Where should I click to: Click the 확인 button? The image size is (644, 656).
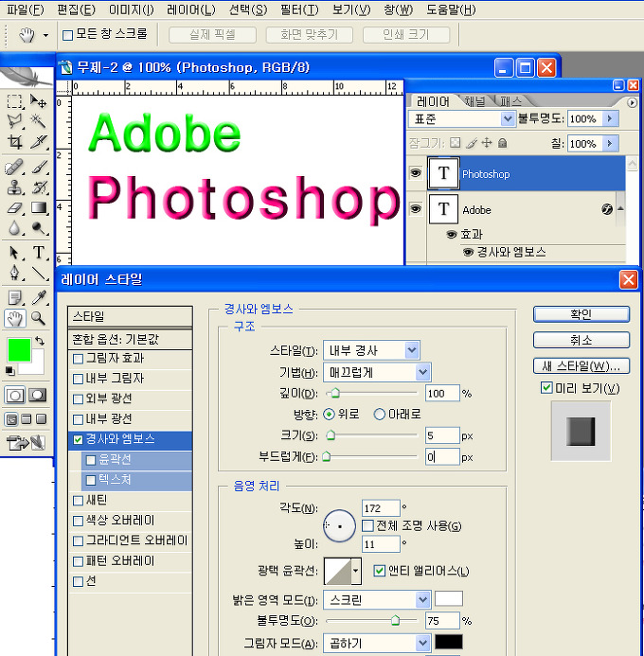[x=581, y=314]
